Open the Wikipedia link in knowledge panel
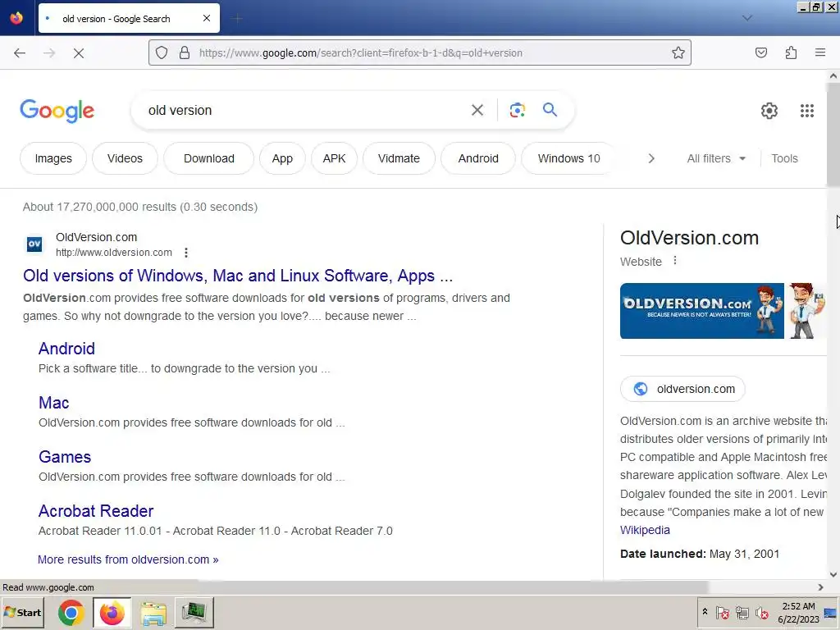Viewport: 840px width, 630px height. tap(645, 530)
